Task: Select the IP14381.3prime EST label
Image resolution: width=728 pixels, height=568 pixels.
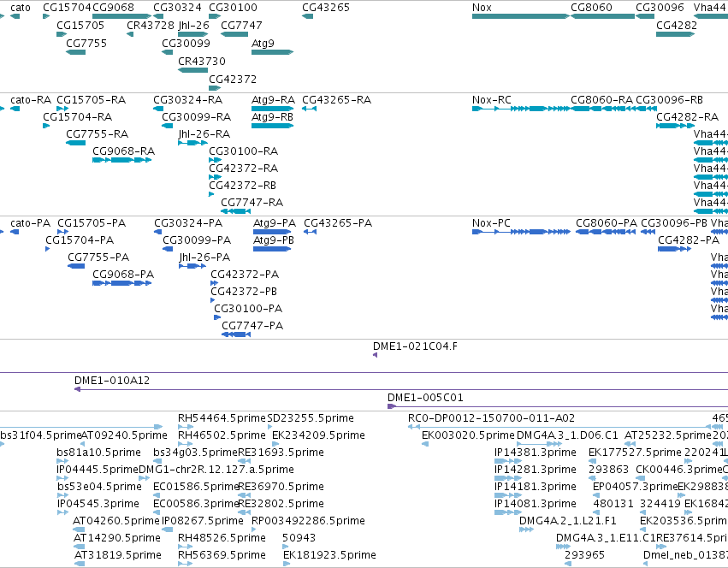Action: [536, 453]
